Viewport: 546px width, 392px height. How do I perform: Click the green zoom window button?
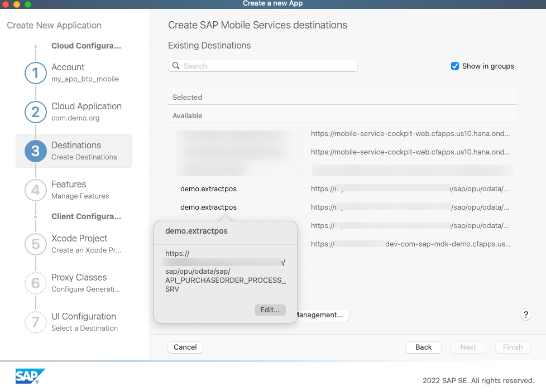28,4
